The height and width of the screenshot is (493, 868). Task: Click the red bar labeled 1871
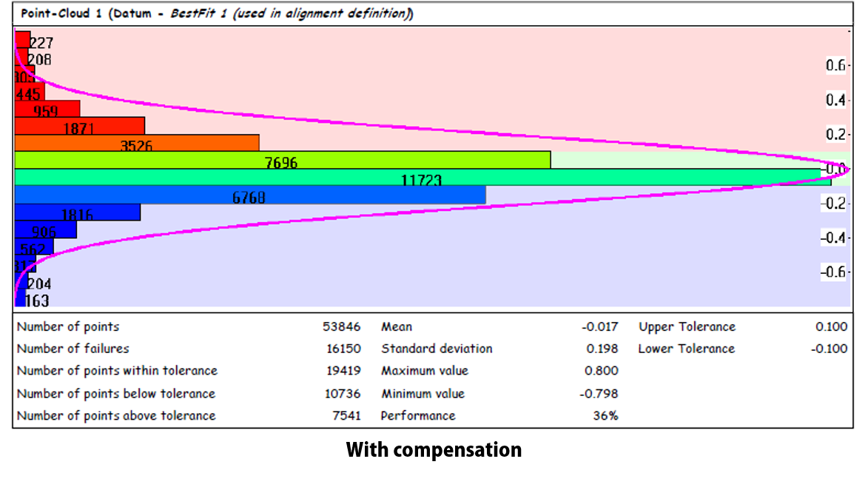click(x=79, y=125)
